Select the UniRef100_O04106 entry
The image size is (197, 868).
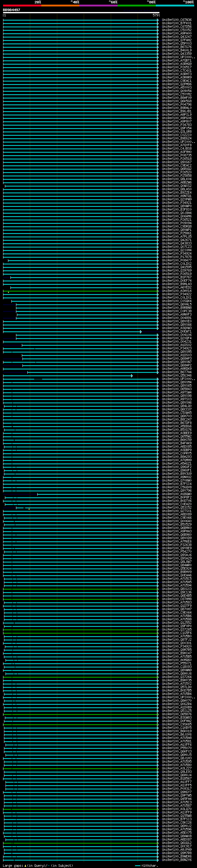tap(177, 335)
